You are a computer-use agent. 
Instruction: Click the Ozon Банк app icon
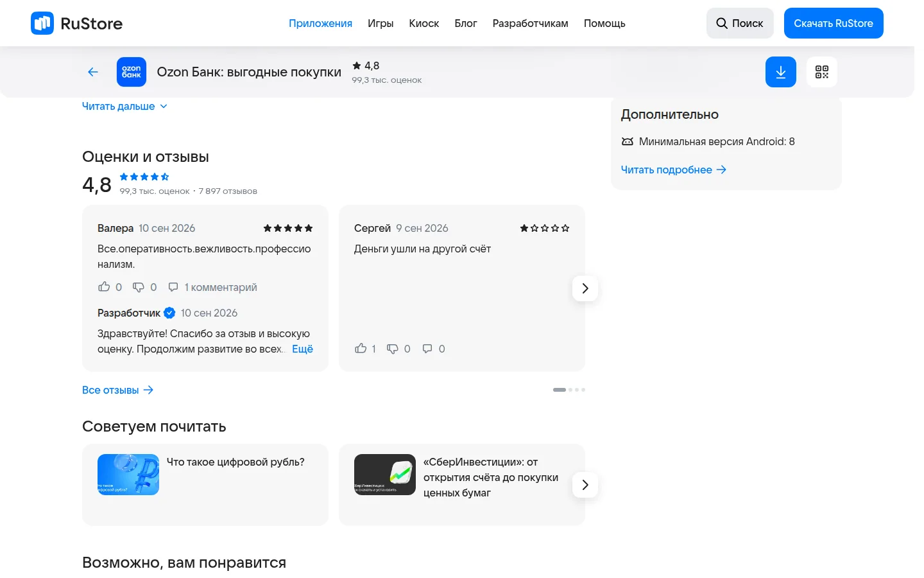(x=132, y=72)
